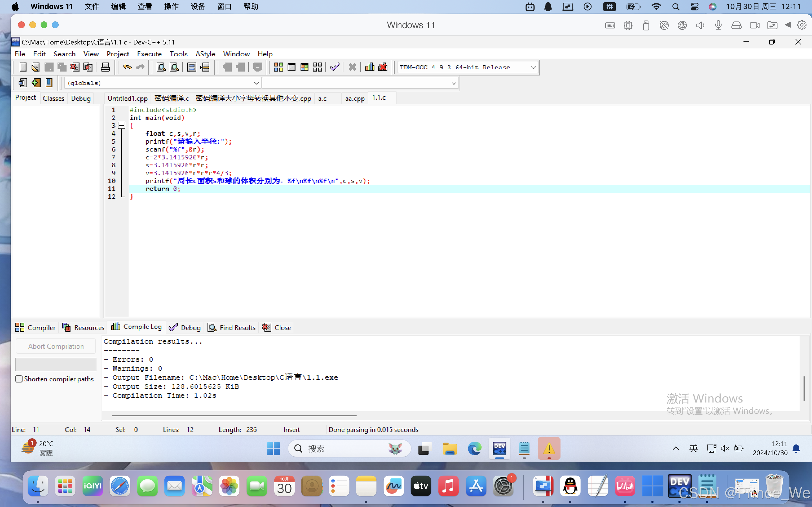Image resolution: width=812 pixels, height=507 pixels.
Task: Show hidden tray icons with chevron
Action: point(676,448)
